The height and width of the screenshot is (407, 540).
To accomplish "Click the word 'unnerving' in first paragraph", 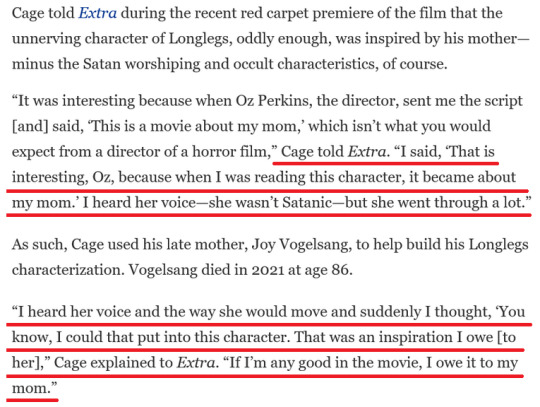I will (46, 39).
